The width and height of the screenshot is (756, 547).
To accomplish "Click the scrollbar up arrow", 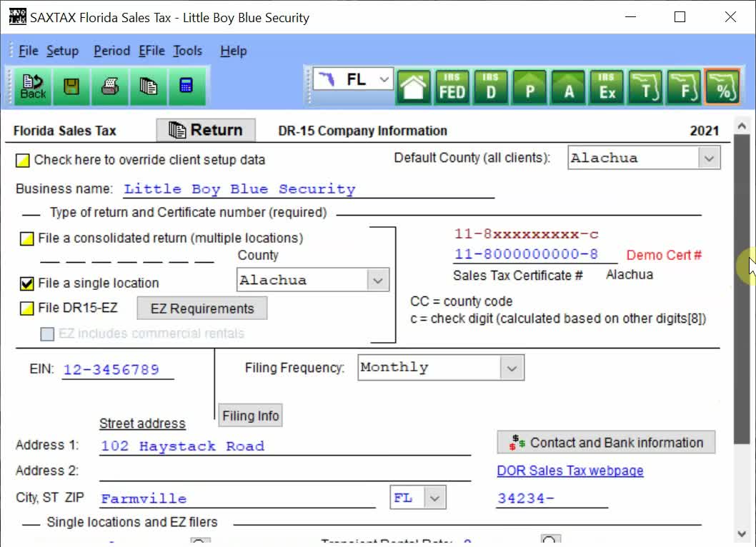I will [742, 126].
